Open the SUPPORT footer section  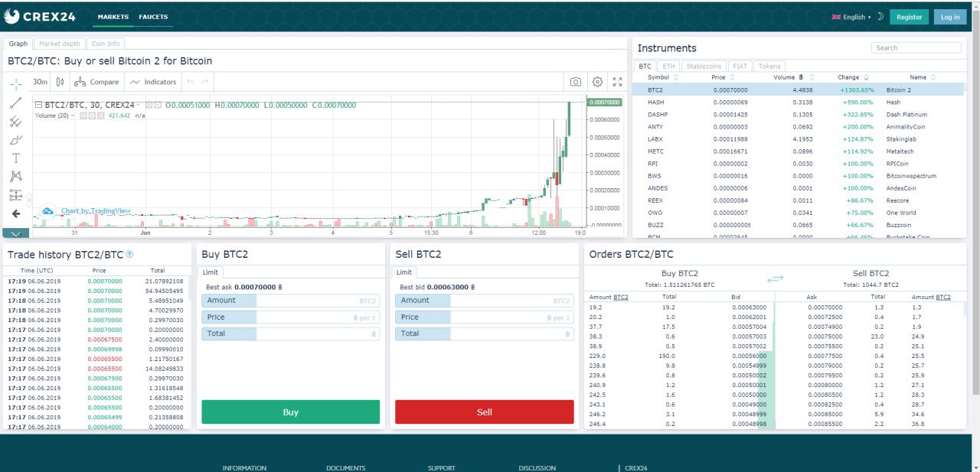click(x=442, y=468)
